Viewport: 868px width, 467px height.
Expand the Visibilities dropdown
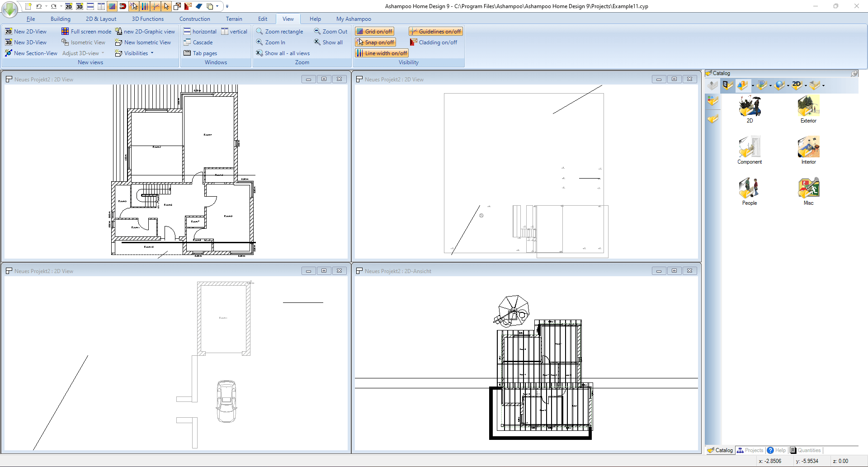[152, 53]
